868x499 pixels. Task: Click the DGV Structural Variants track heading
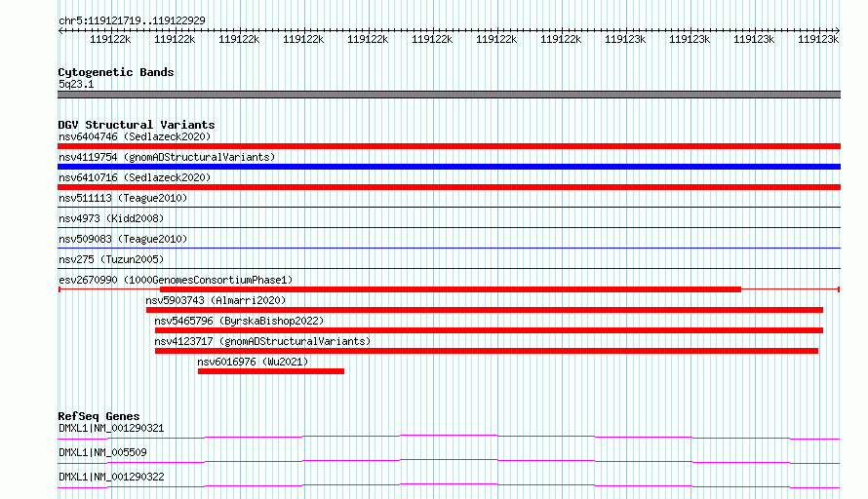(137, 125)
